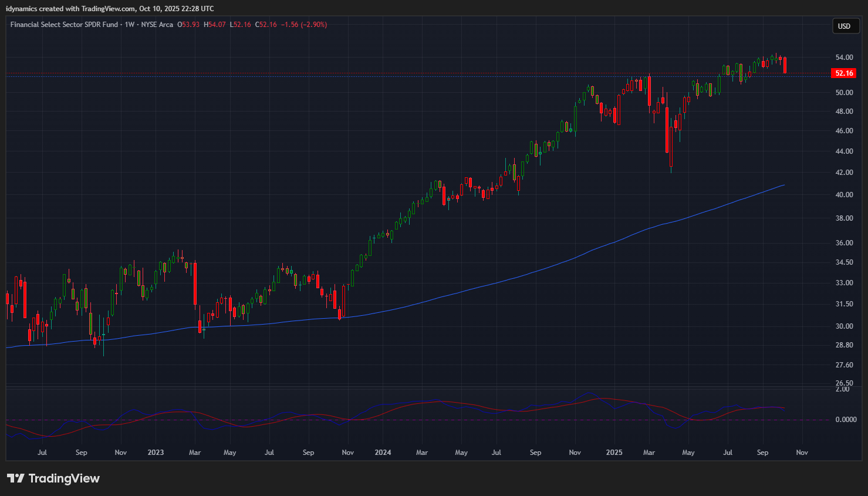868x496 pixels.
Task: Click the rightmost Nov label on time axis
Action: coord(802,453)
